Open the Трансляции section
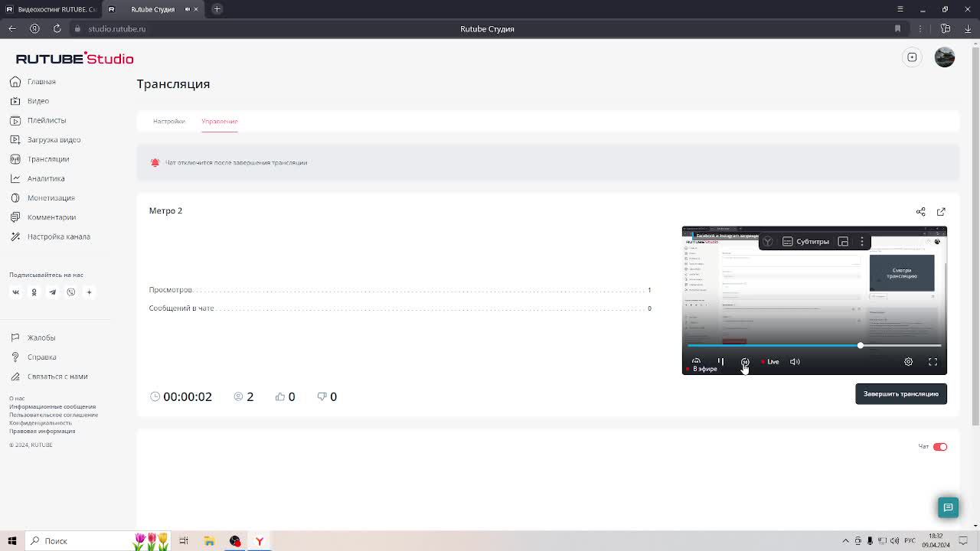 pos(40,159)
